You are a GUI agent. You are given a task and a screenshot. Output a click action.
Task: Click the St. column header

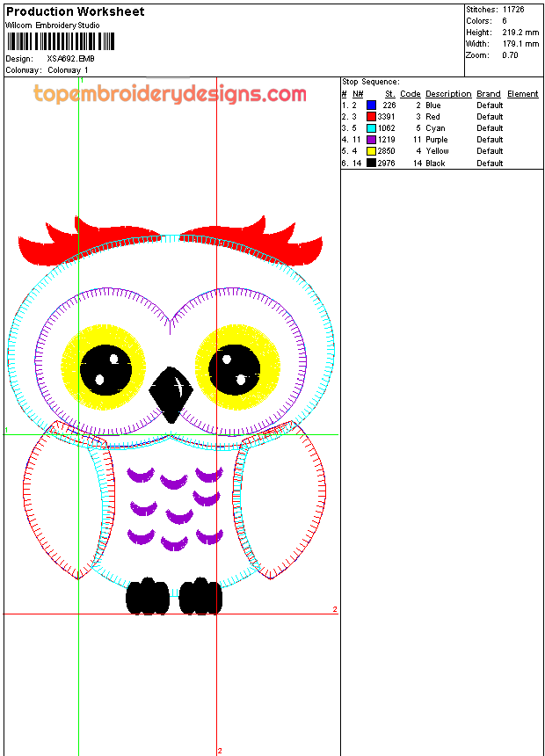pos(389,94)
